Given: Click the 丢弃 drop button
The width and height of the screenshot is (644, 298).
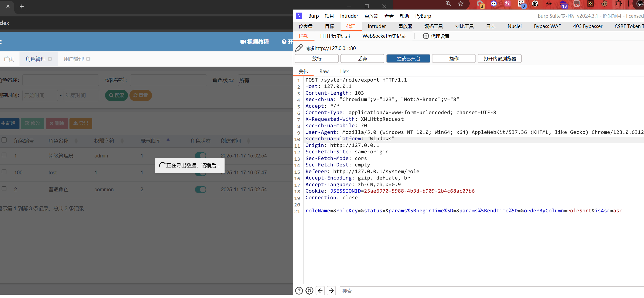Looking at the screenshot, I should (362, 58).
